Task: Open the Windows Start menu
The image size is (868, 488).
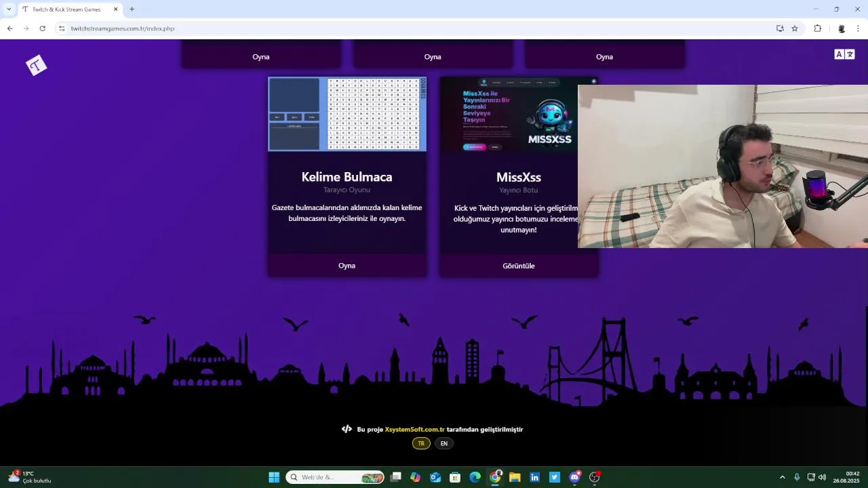Action: (x=274, y=477)
